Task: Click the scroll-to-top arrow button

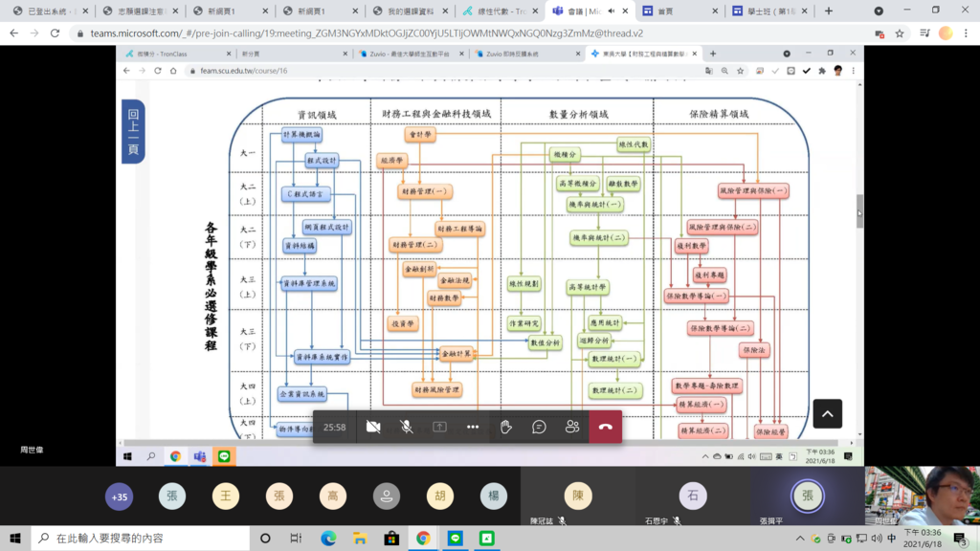Action: [827, 413]
